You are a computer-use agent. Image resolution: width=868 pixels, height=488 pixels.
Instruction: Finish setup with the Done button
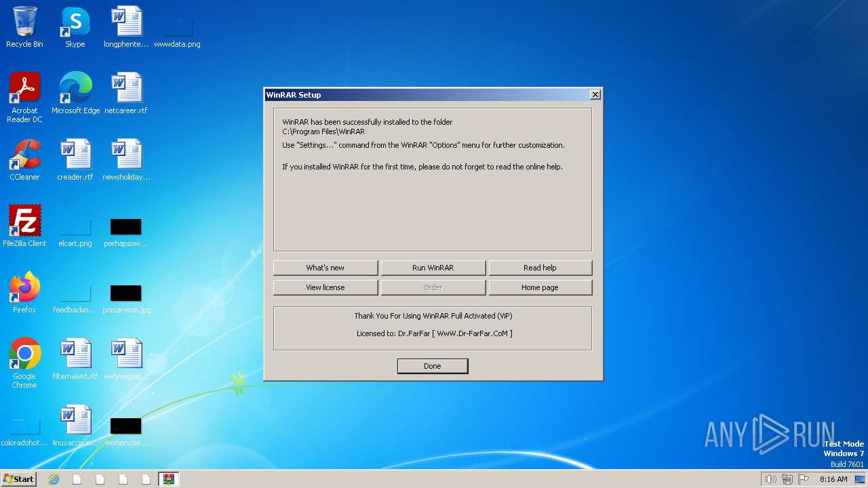(x=433, y=366)
